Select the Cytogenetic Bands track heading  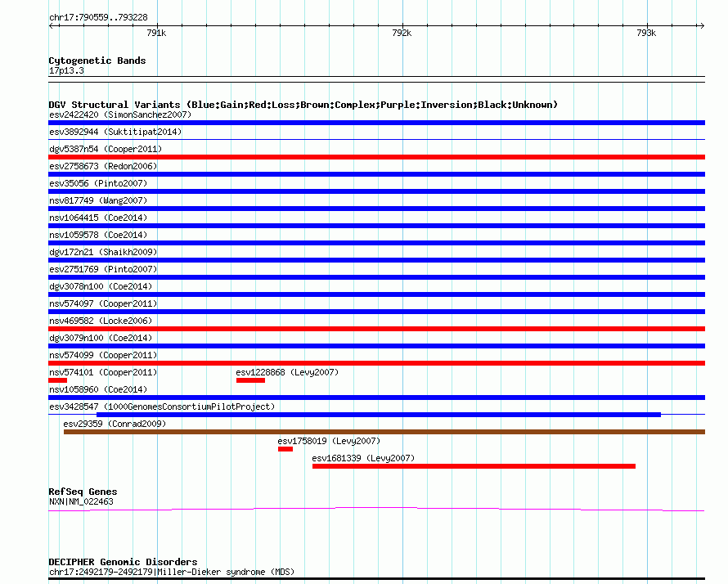(97, 61)
